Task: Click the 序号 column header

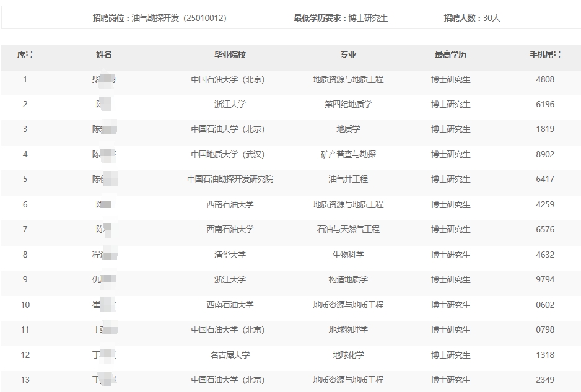Action: [25, 54]
